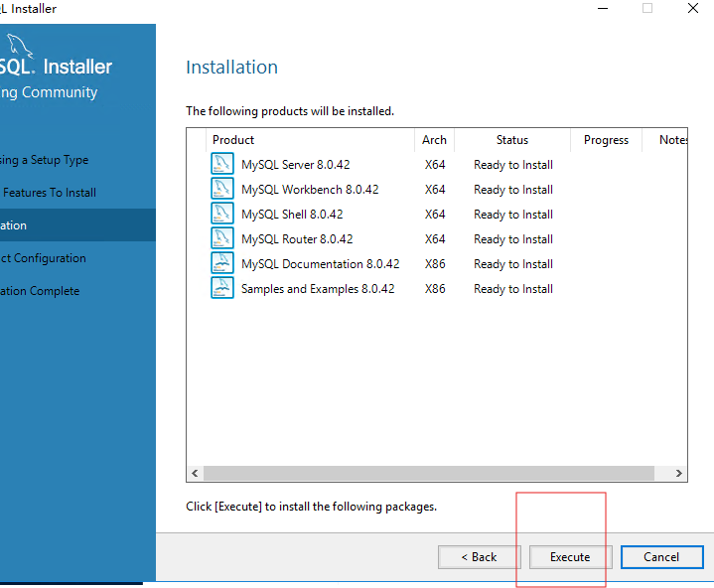Viewport: 714px width, 588px height.
Task: Click the Installation page heading
Action: point(231,67)
